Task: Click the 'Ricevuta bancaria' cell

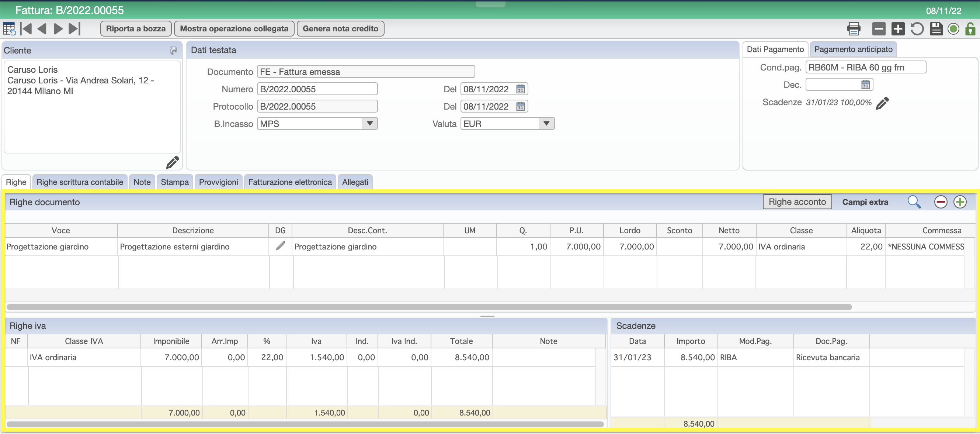Action: 832,357
